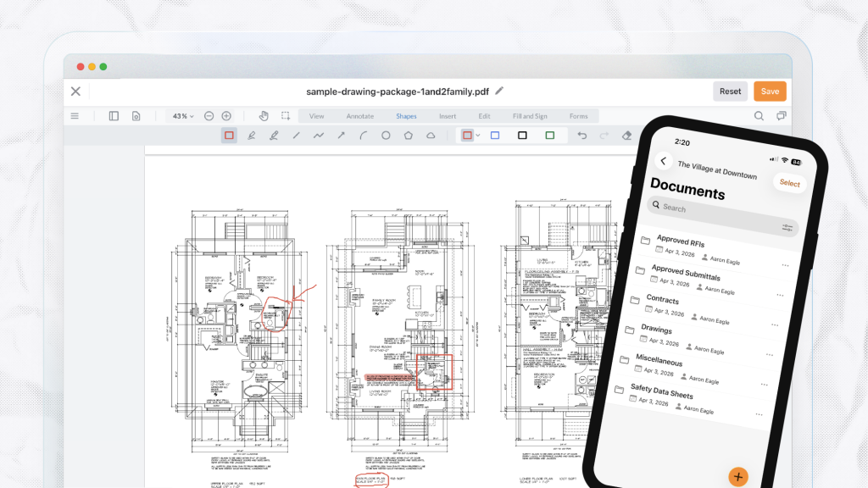Go back on the phone Documents screen
The height and width of the screenshot is (488, 868).
[663, 161]
